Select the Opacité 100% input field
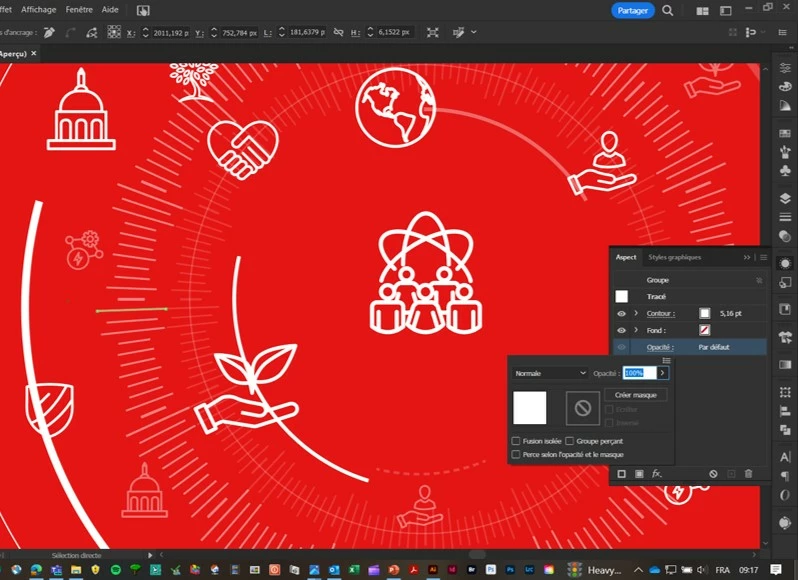Screen dimensions: 798x580 (639, 373)
